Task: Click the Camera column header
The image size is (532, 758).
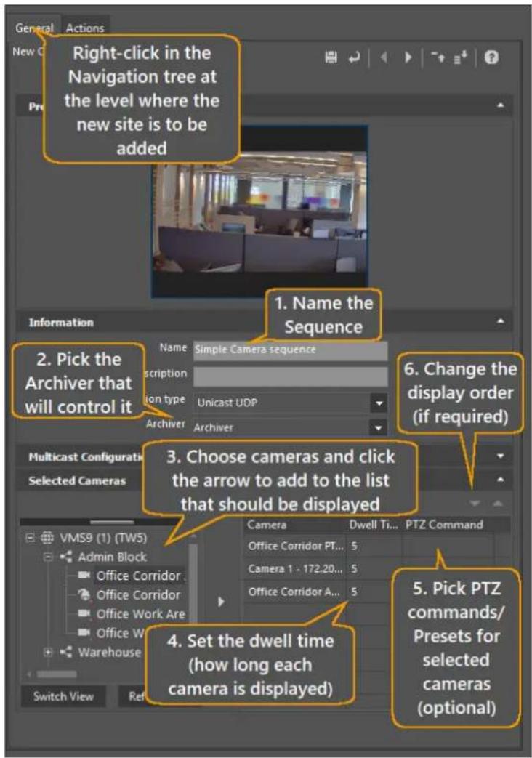Action: tap(294, 525)
